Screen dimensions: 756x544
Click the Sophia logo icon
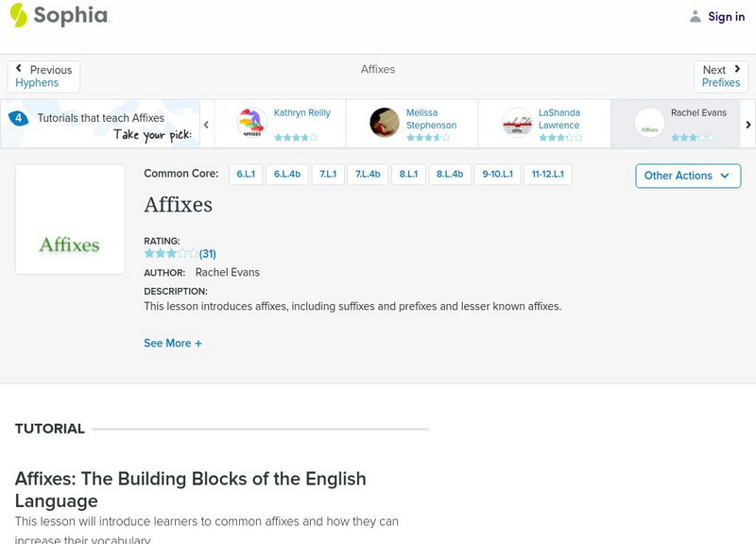tap(19, 15)
